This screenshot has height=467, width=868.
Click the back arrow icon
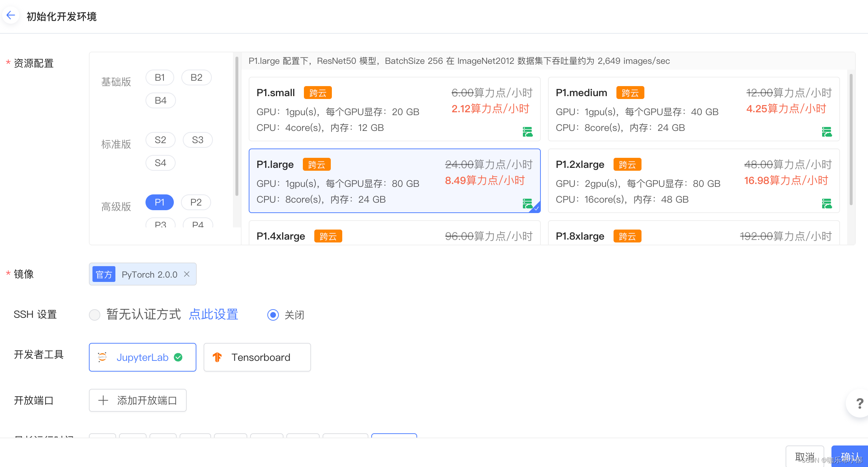click(x=11, y=15)
